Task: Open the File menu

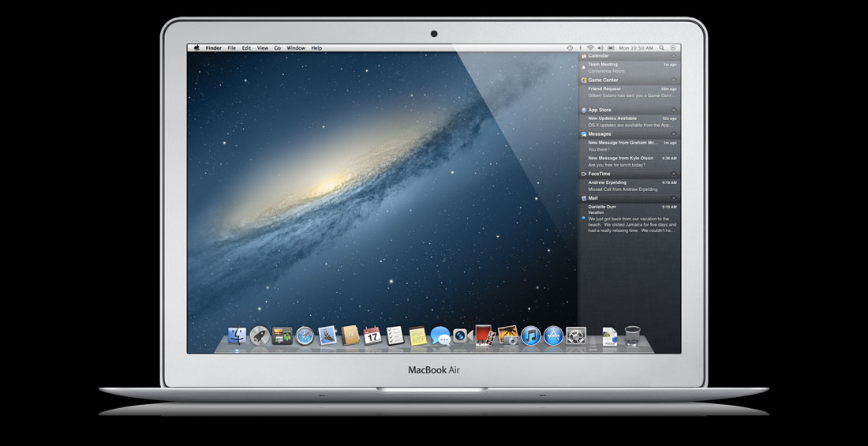Action: (x=231, y=48)
